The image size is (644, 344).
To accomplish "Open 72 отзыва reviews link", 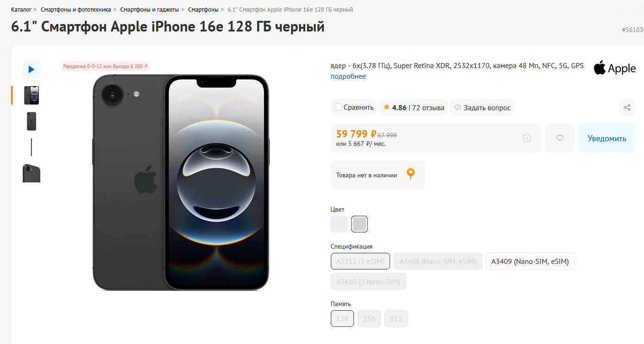I will coord(428,107).
